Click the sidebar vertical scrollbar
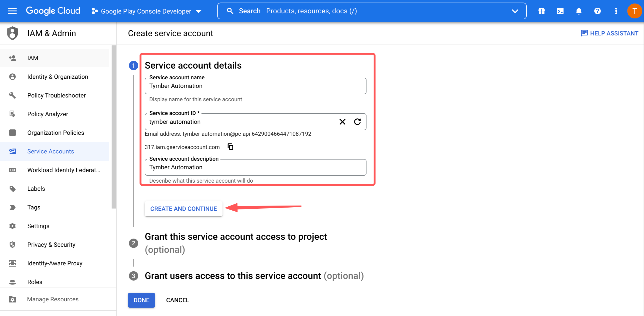644x316 pixels. pos(114,127)
